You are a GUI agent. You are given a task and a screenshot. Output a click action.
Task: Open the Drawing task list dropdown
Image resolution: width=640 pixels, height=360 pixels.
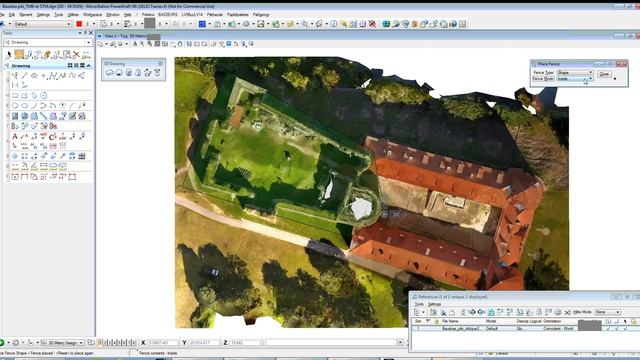(x=89, y=42)
